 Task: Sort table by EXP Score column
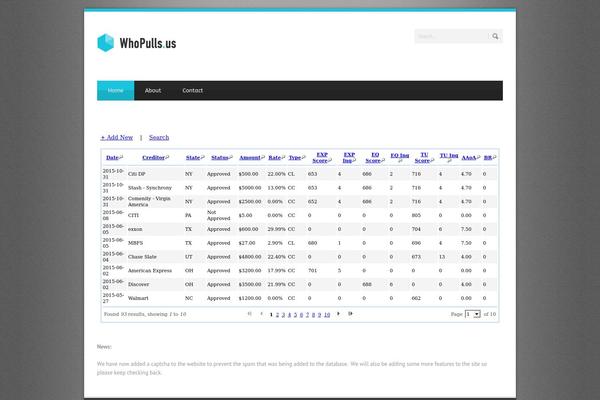[x=321, y=158]
